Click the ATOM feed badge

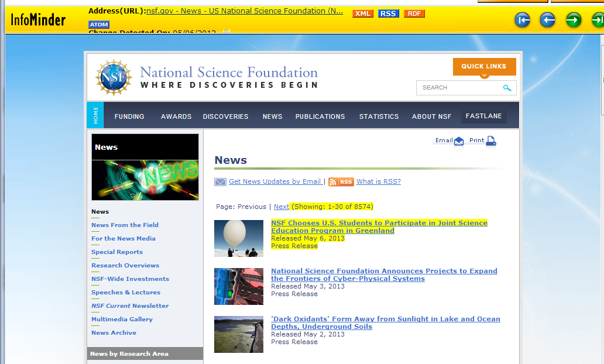click(99, 25)
